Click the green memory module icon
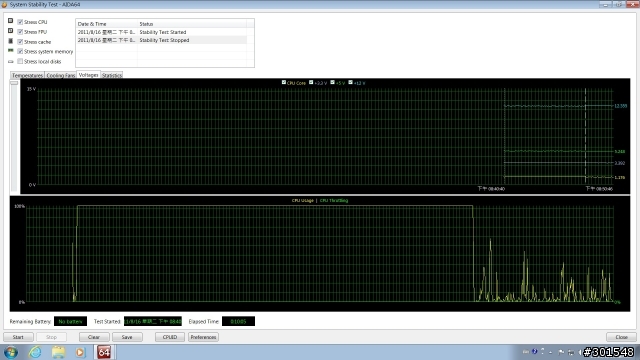The width and height of the screenshot is (640, 360). tap(11, 51)
